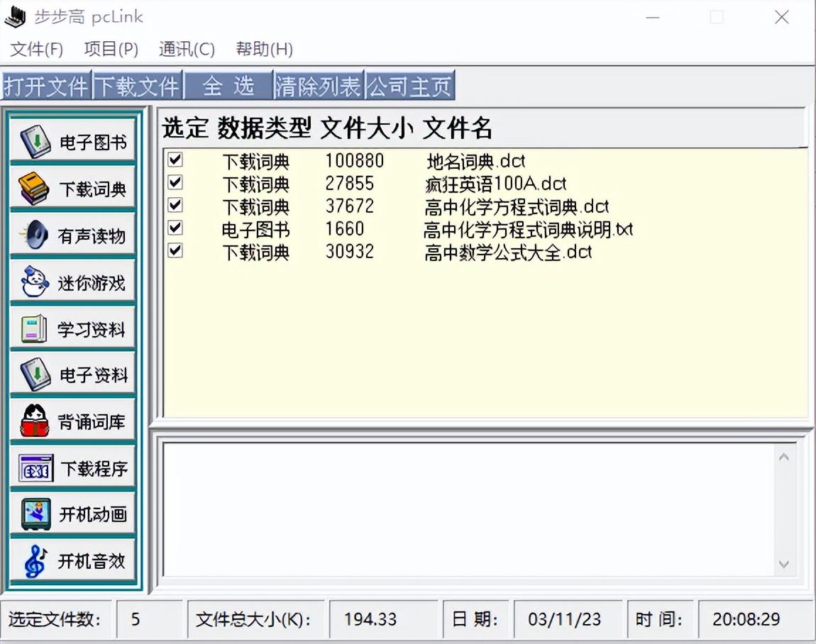The image size is (816, 644).
Task: Select file name 高中化学方程式词典.dct
Action: click(517, 206)
